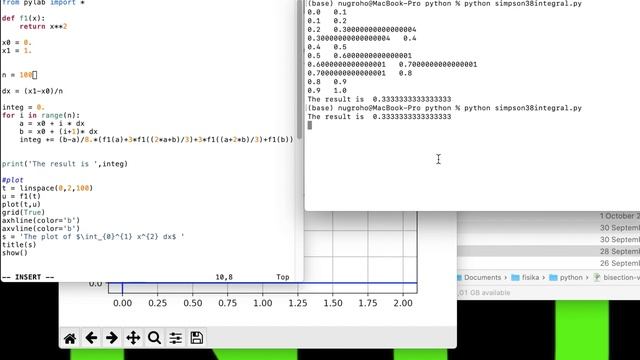Click the '1.00' x-axis tick label on plot
Screen dimensions: 640x360
(262, 303)
